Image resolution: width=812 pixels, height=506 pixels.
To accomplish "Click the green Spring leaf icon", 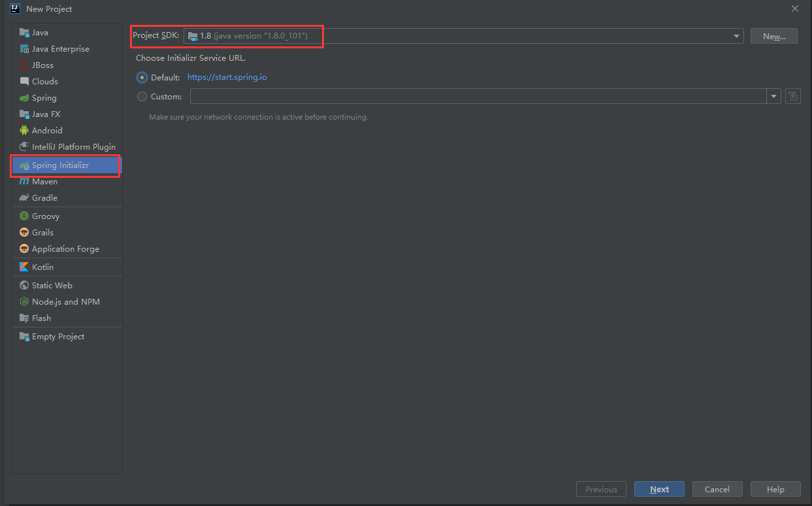I will [x=24, y=98].
